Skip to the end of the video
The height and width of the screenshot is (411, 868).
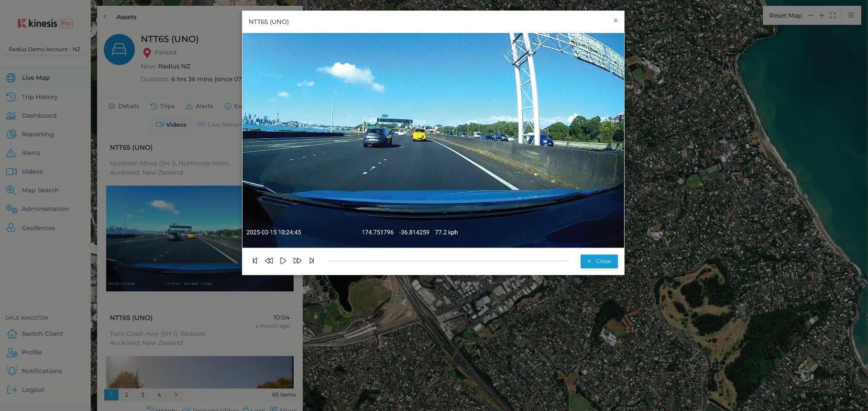click(312, 261)
